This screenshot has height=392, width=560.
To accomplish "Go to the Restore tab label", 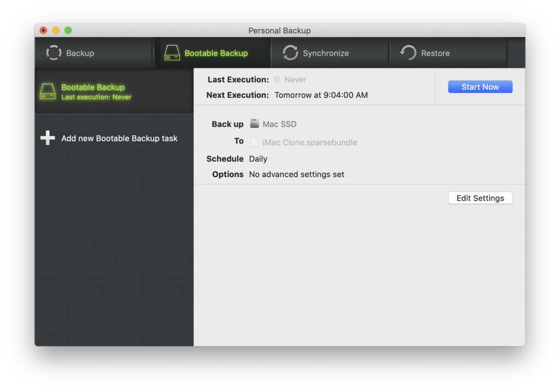I will 435,53.
